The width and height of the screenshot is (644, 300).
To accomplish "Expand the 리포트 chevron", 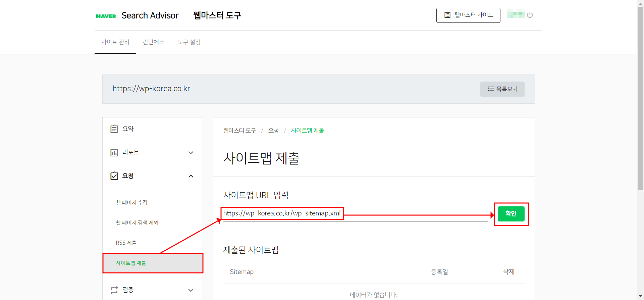I will coord(191,153).
